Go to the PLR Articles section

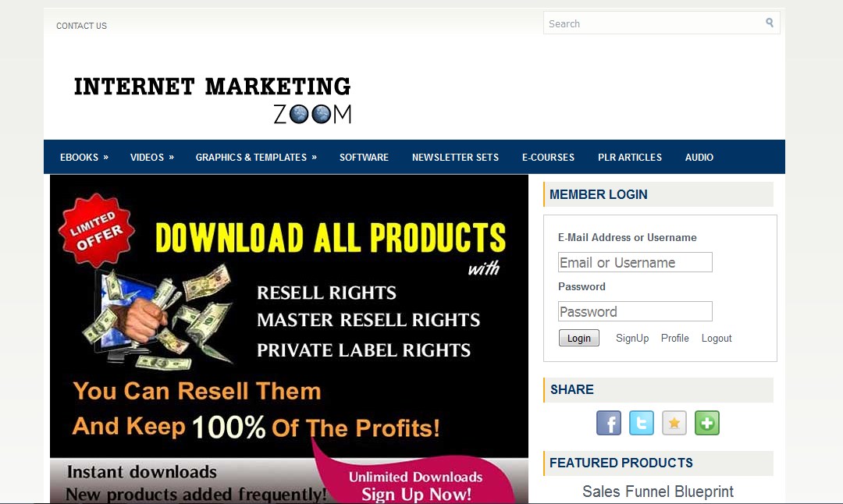point(630,158)
